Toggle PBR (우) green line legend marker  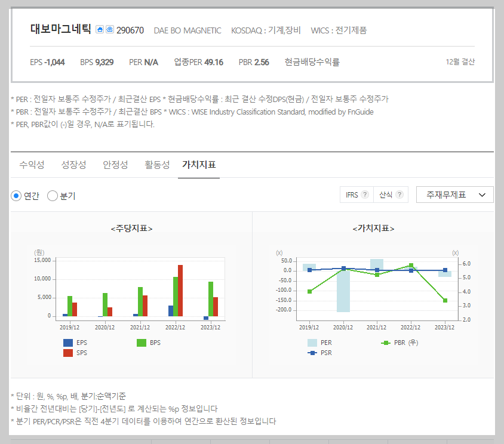[x=385, y=343]
